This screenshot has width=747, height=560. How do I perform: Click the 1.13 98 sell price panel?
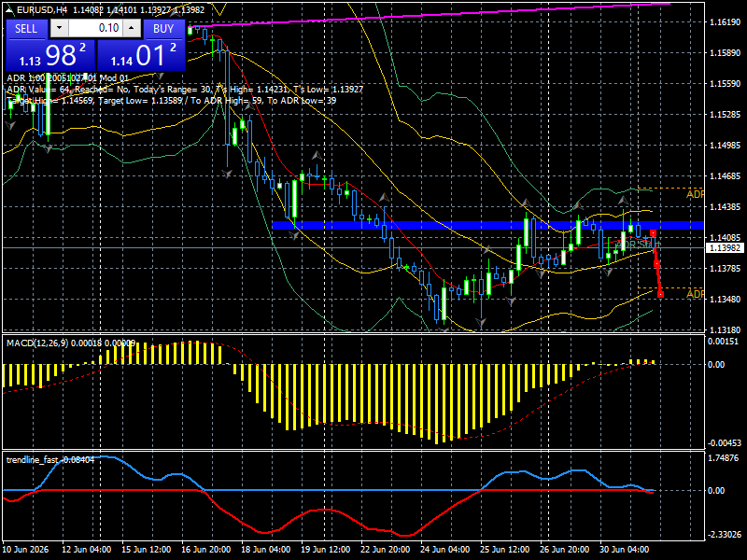pos(50,55)
